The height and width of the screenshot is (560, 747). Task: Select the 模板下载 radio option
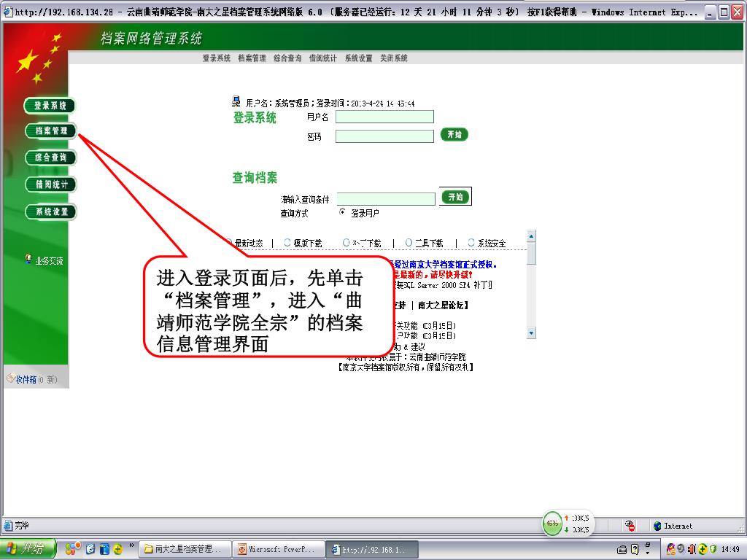287,242
